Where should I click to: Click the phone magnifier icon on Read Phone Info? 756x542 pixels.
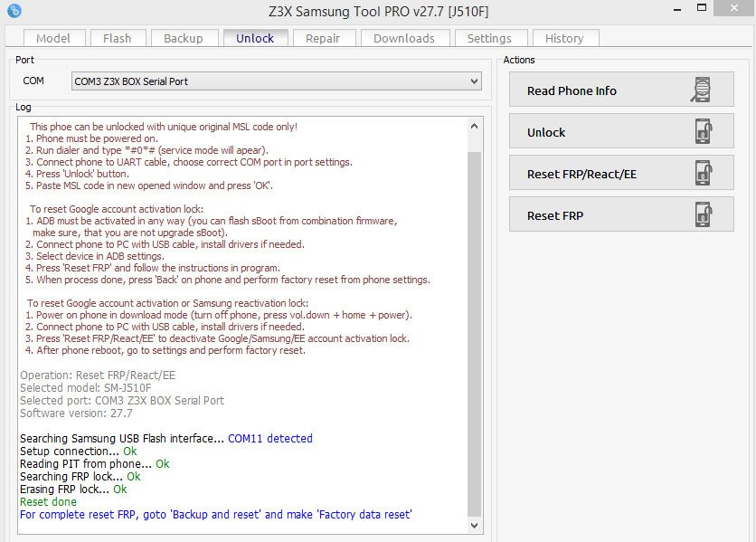point(702,90)
